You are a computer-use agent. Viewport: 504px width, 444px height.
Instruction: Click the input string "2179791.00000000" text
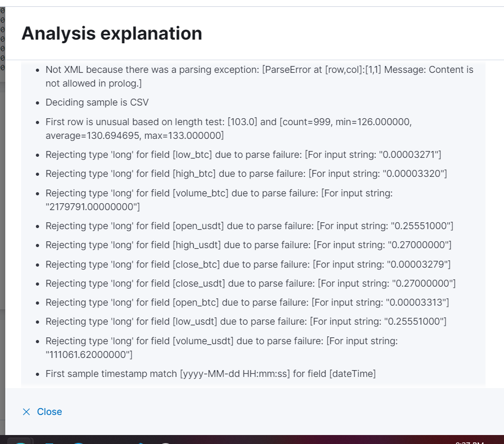pos(93,206)
